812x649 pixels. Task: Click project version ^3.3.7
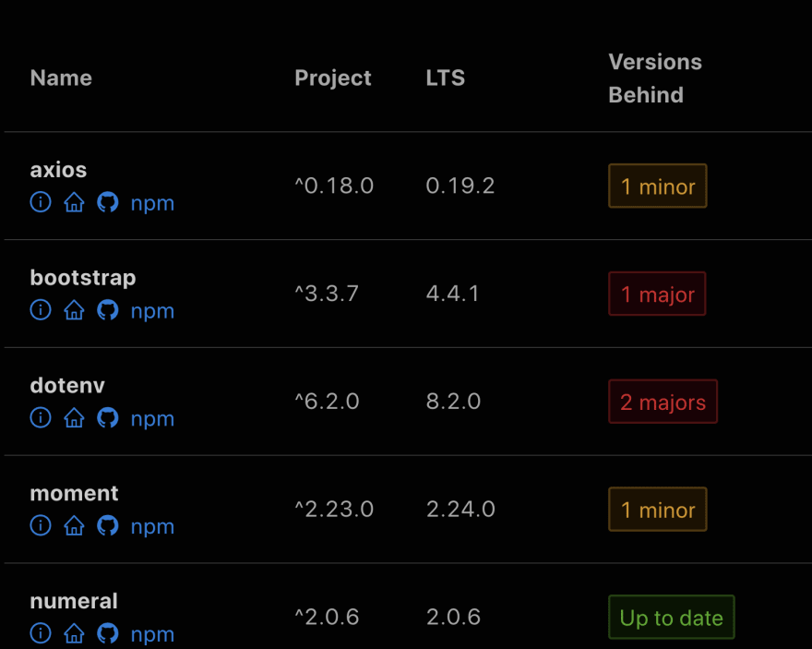pos(327,294)
